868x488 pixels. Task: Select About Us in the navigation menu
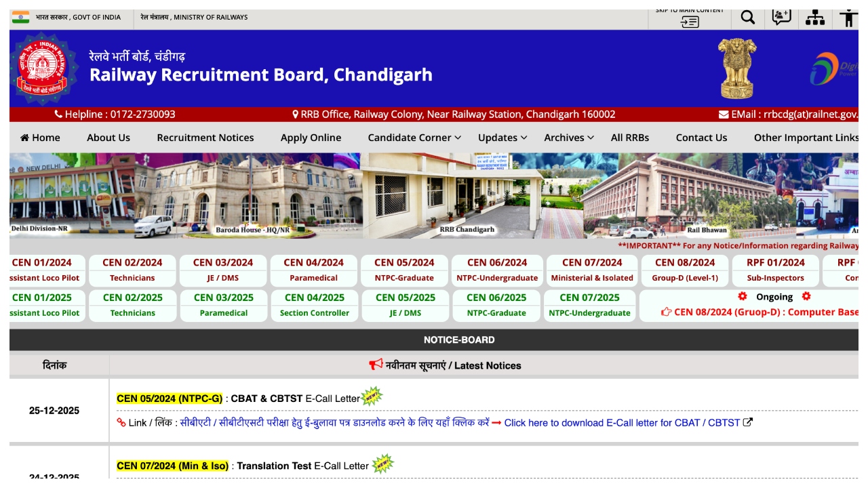pyautogui.click(x=108, y=138)
